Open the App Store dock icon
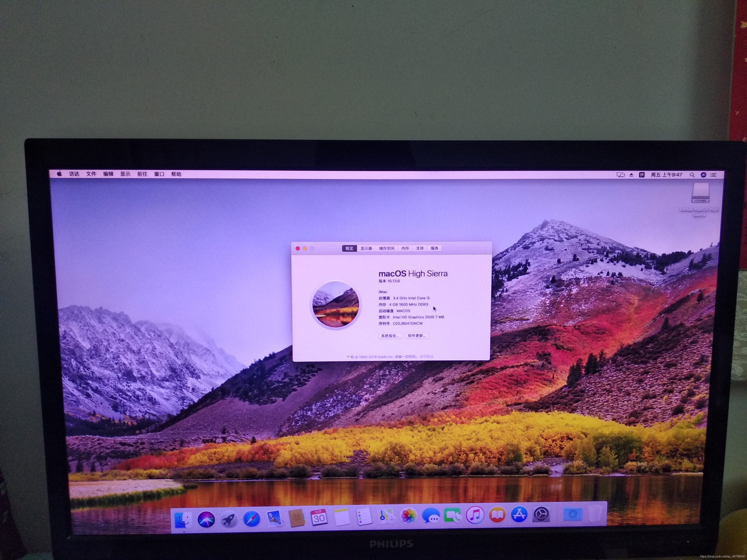Viewport: 747px width, 560px height. coord(519,514)
